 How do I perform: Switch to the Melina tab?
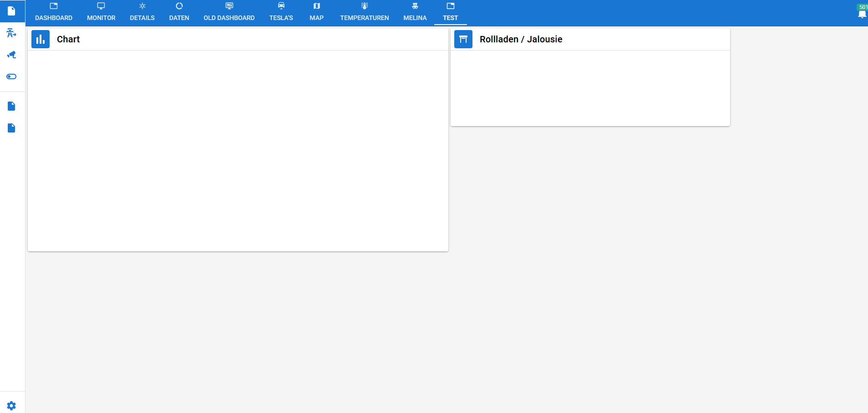coord(415,13)
